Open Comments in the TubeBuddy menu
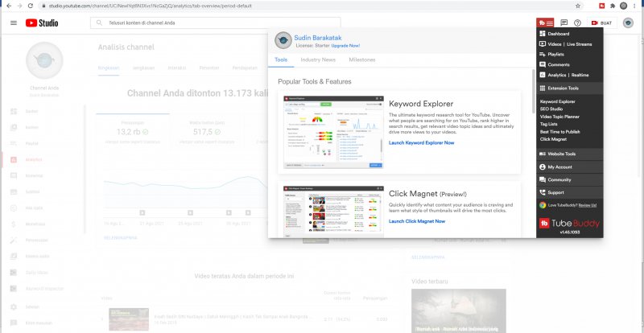 [x=560, y=64]
